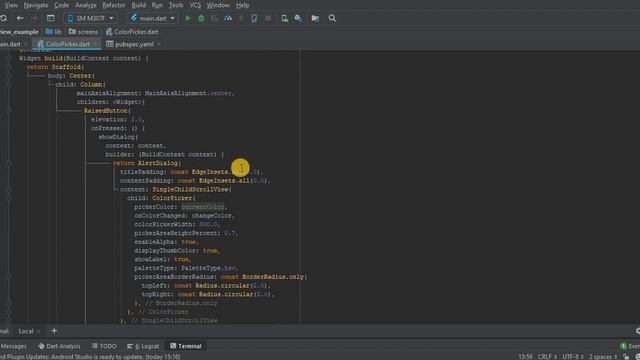Navigate back with the left arrow icon
640x360 pixels.
pyautogui.click(x=20, y=18)
